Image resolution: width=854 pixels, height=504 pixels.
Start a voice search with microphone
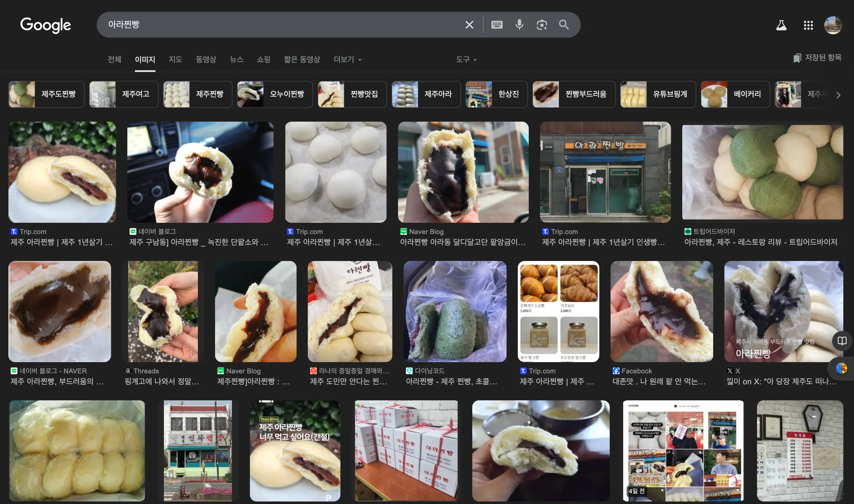(519, 25)
